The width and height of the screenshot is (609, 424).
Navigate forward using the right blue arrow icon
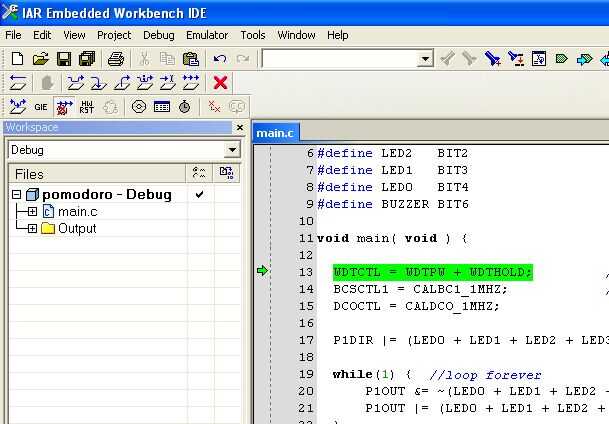pyautogui.click(x=585, y=59)
